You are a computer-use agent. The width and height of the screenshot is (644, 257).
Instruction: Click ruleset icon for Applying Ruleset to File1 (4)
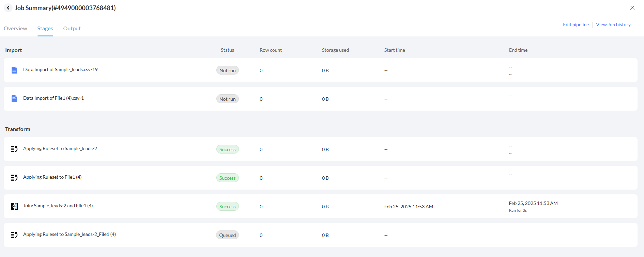[14, 178]
